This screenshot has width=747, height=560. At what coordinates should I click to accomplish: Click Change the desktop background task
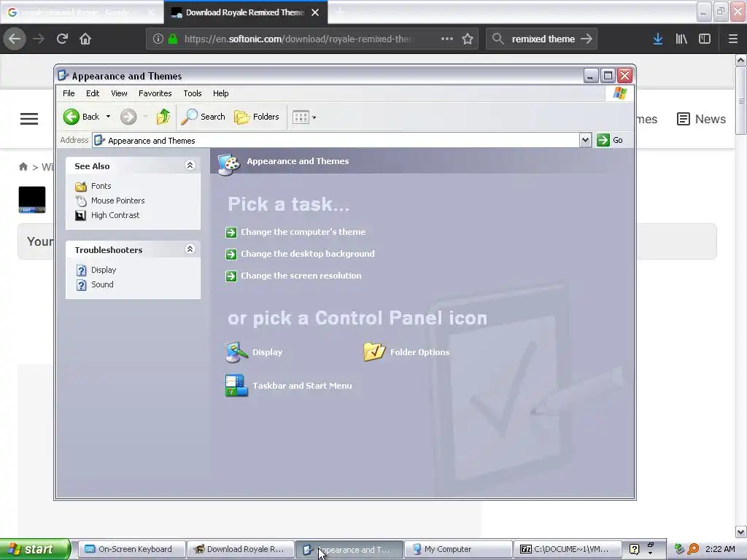click(x=307, y=254)
